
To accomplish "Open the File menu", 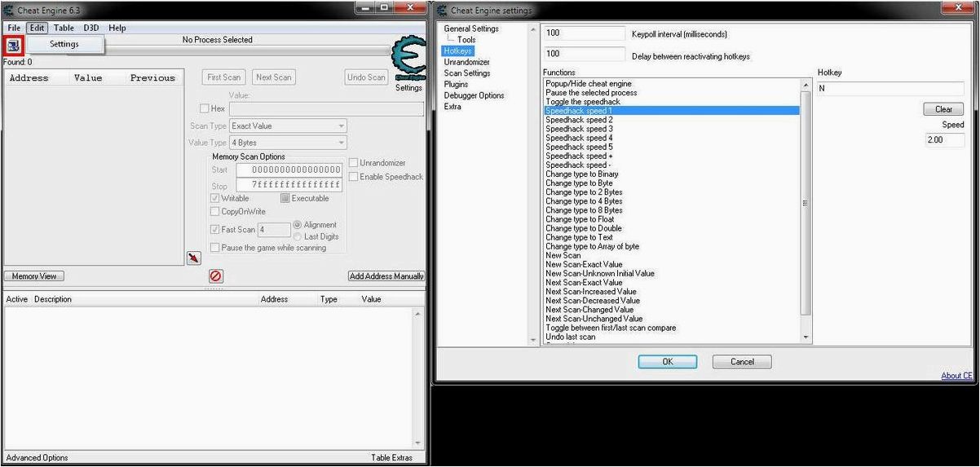I will 14,28.
